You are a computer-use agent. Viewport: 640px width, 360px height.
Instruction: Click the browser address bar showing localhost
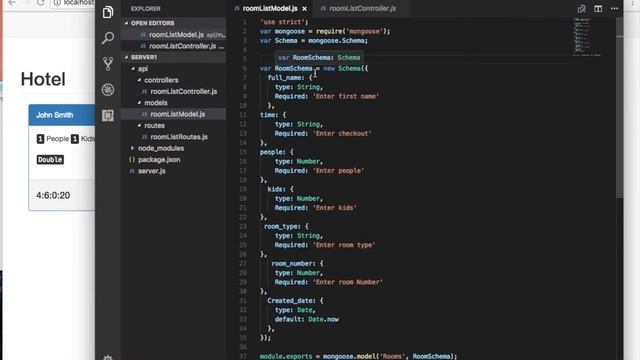[73, 3]
